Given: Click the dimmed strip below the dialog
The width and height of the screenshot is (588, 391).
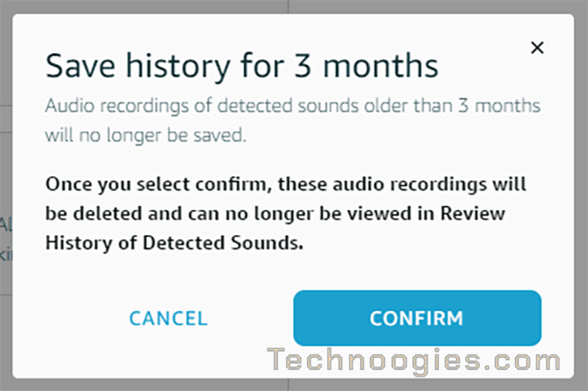Looking at the screenshot, I should (x=294, y=385).
